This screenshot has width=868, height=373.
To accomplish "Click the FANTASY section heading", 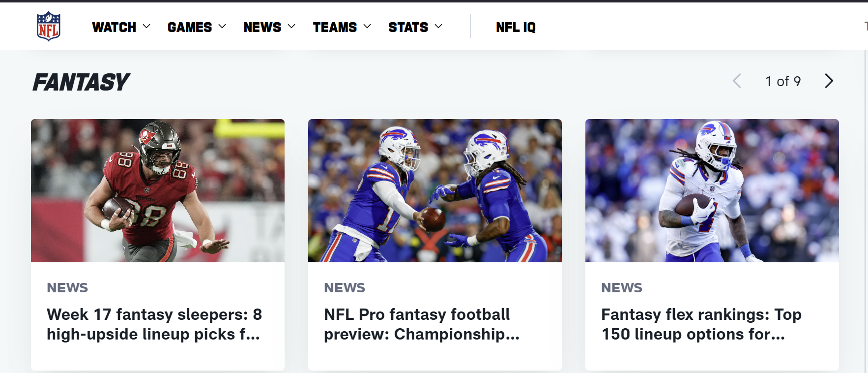I will (x=81, y=82).
